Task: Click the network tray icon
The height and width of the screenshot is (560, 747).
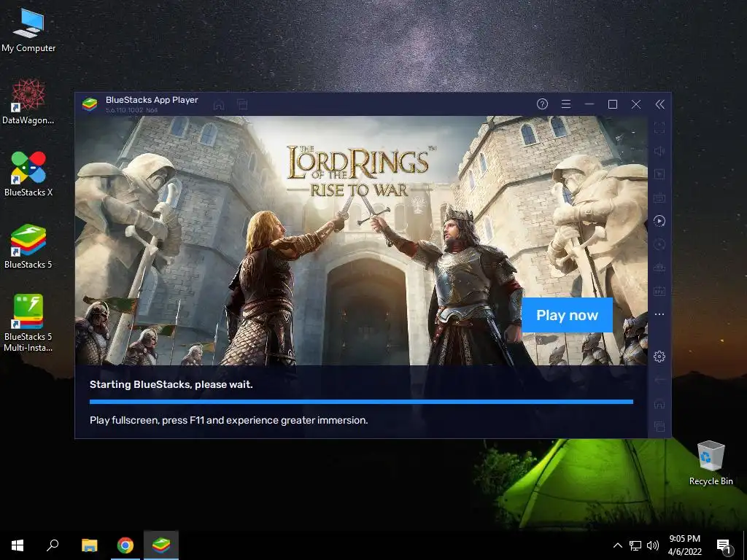Action: [x=635, y=545]
